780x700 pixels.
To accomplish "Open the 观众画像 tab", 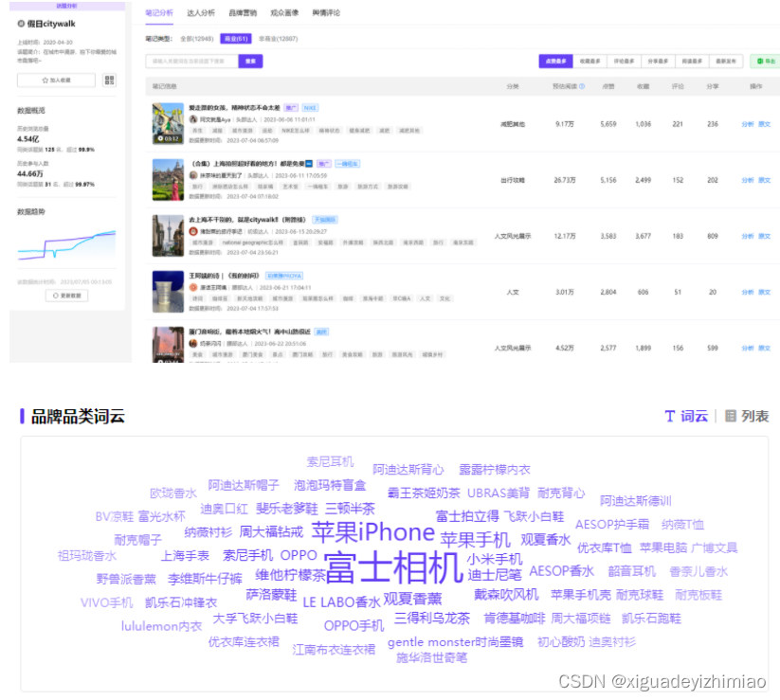I will tap(284, 13).
